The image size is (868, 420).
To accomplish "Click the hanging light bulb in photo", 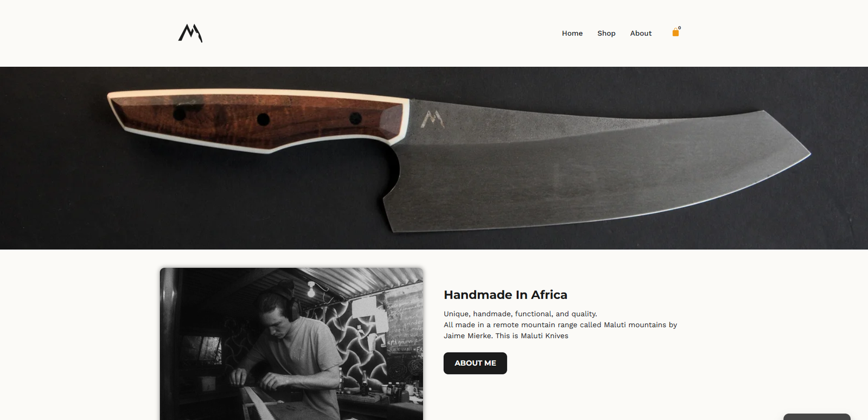I will point(311,290).
